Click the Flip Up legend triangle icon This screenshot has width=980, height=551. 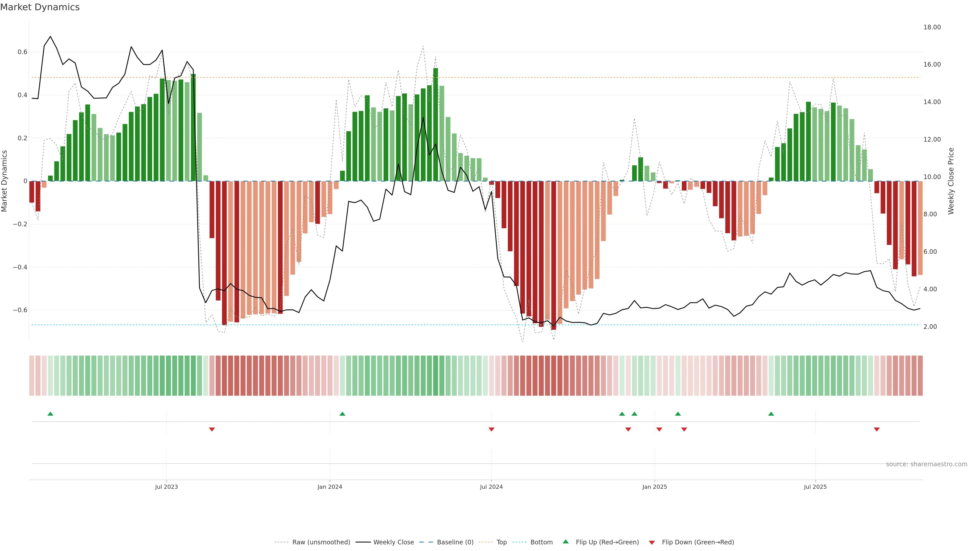pyautogui.click(x=566, y=542)
